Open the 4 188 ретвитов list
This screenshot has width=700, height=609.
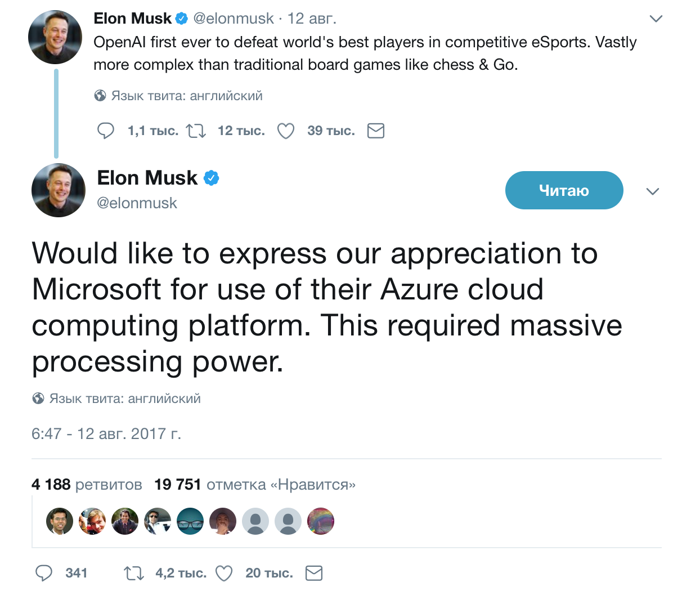[87, 485]
